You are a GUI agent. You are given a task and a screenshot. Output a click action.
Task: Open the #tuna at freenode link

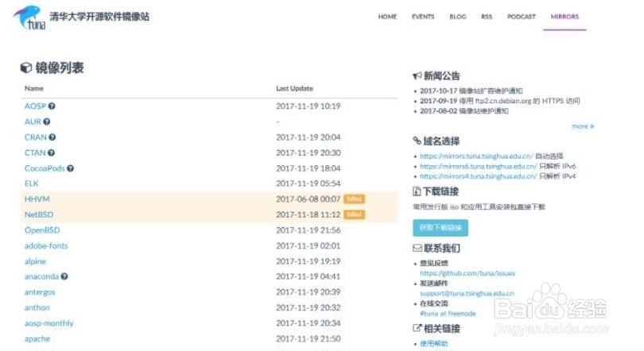click(x=448, y=314)
